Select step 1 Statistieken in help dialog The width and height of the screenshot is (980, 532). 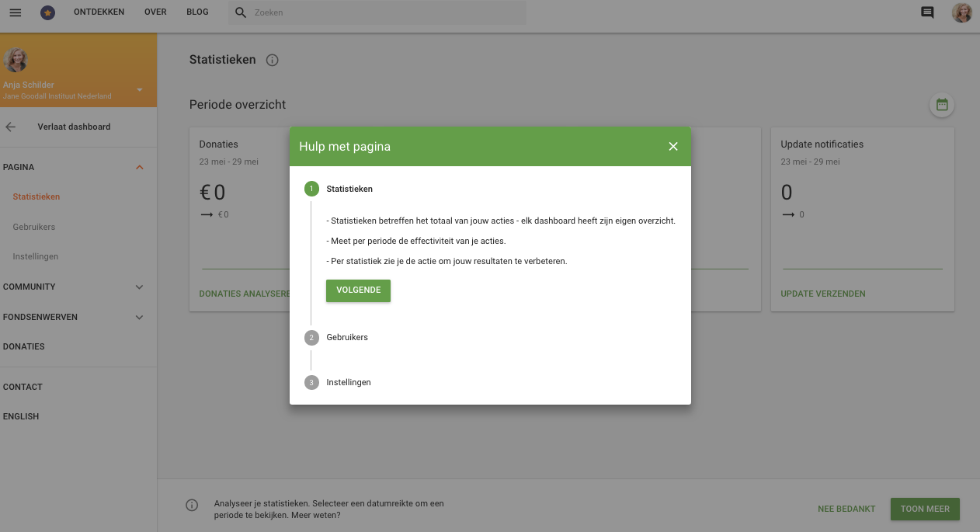(339, 189)
